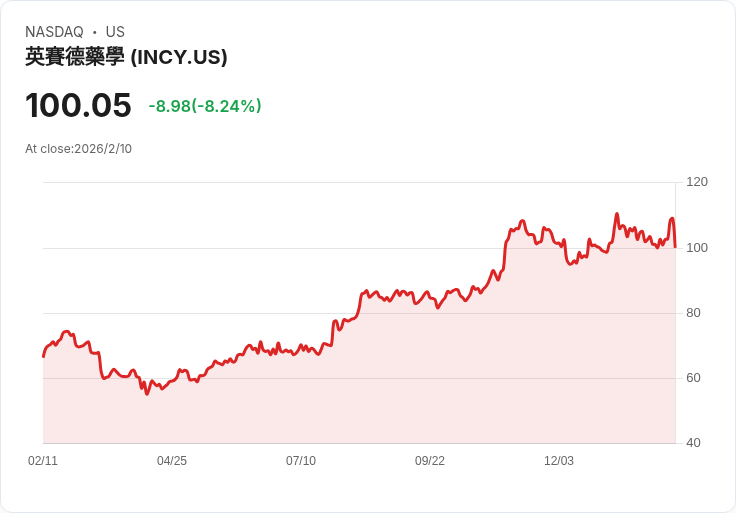This screenshot has width=736, height=513.
Task: Select the 英賽德藥學 (INCY.US) stock title
Action: [126, 58]
